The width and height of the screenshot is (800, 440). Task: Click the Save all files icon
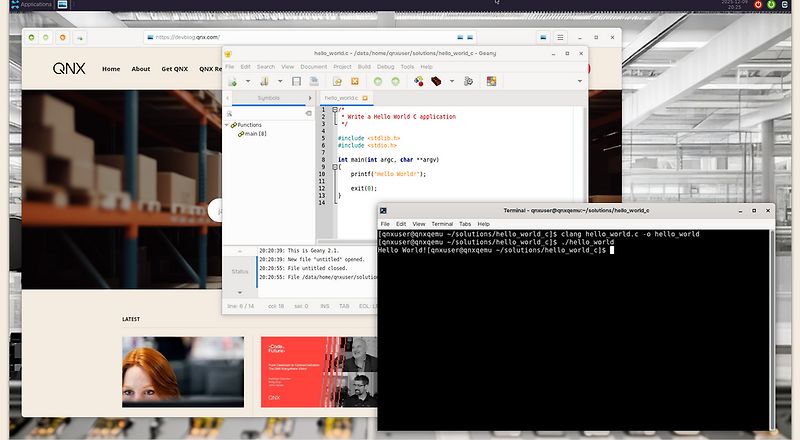314,81
